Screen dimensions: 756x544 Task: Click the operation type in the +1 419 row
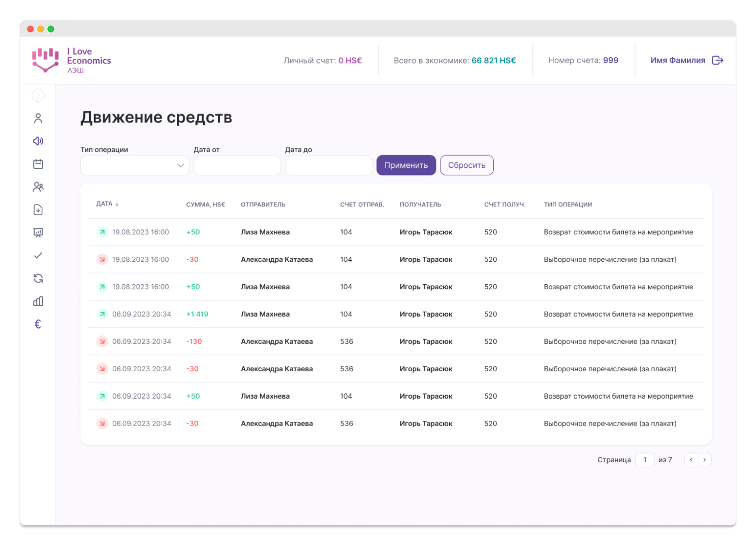tap(618, 314)
